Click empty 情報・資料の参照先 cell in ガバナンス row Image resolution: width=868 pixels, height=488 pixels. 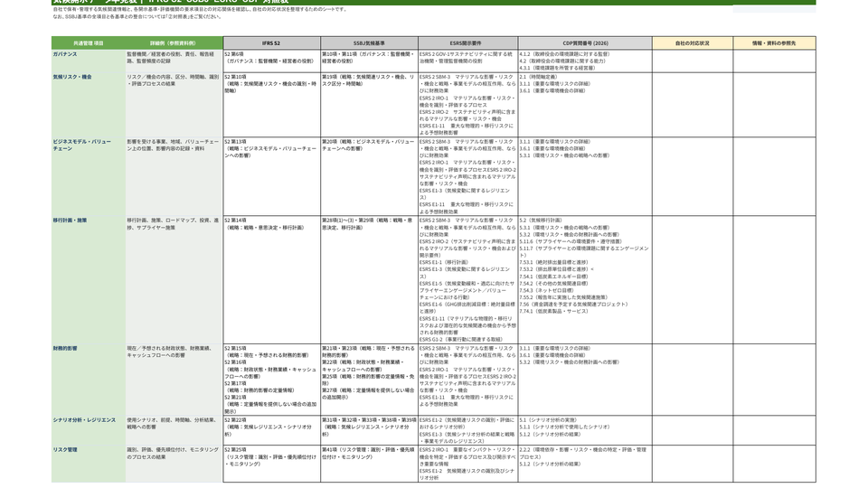[775, 61]
